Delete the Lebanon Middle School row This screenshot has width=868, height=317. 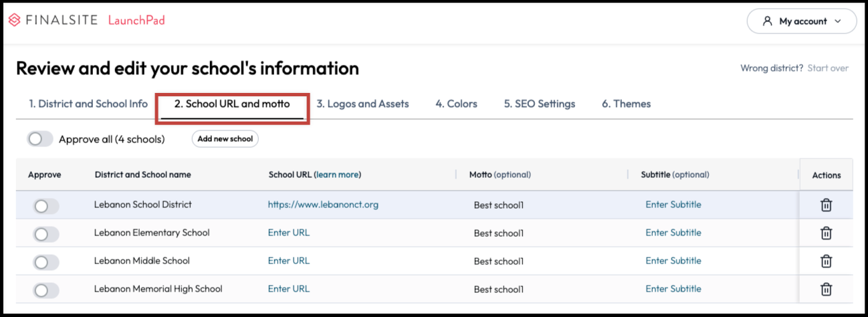point(826,261)
